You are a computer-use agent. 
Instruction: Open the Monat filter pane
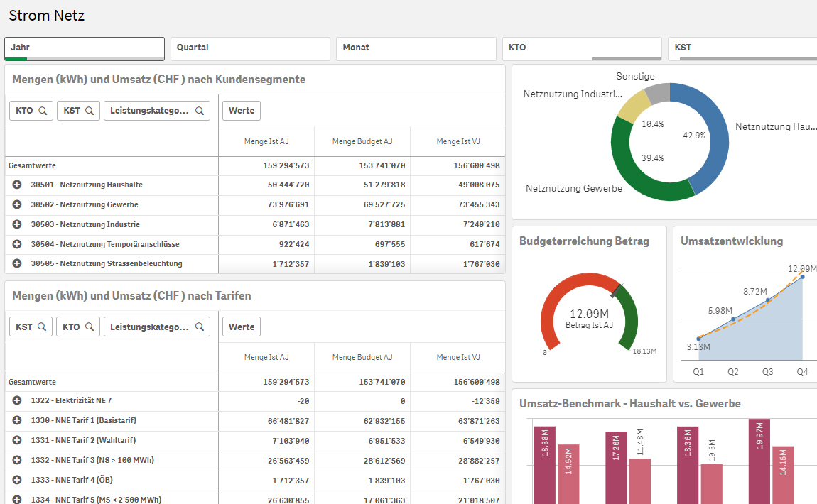point(416,48)
